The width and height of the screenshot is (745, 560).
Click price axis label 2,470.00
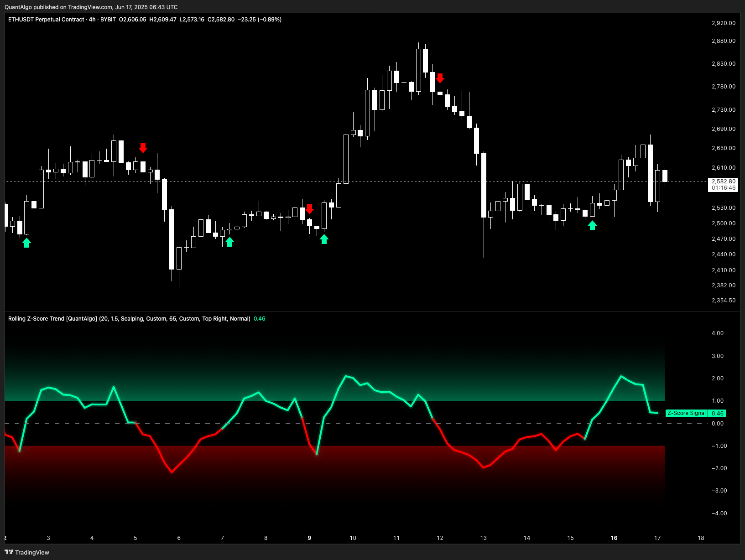724,239
